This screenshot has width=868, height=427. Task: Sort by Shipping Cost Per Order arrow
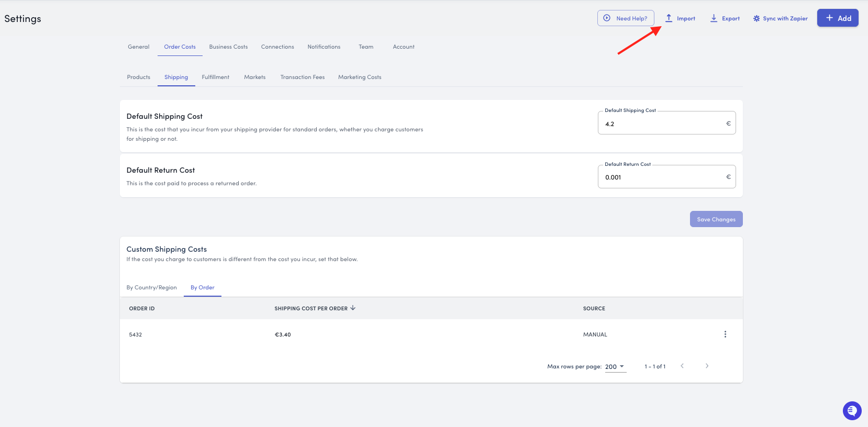[x=353, y=308]
